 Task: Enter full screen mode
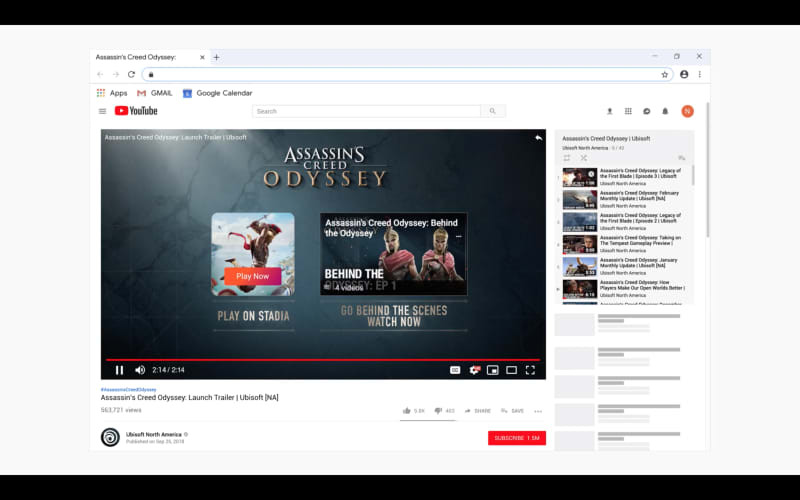(x=530, y=370)
